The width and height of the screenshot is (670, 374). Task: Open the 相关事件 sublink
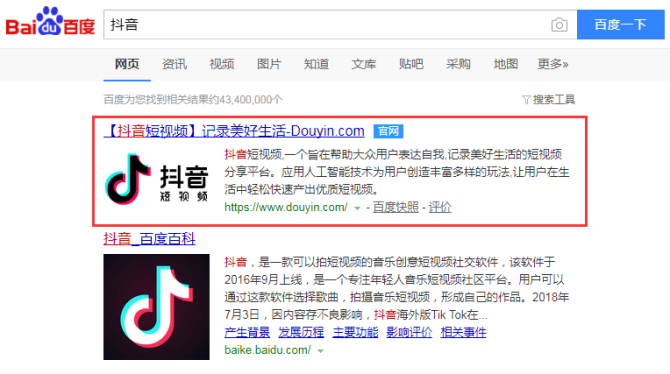point(464,332)
